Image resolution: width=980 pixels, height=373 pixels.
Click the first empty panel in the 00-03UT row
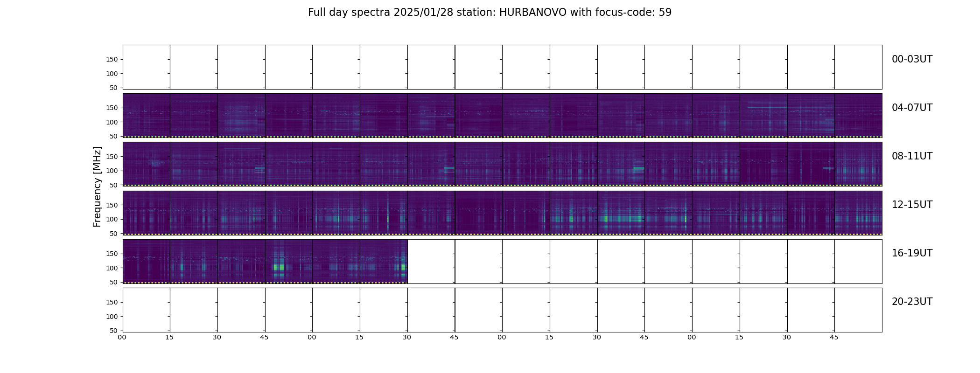click(x=147, y=67)
